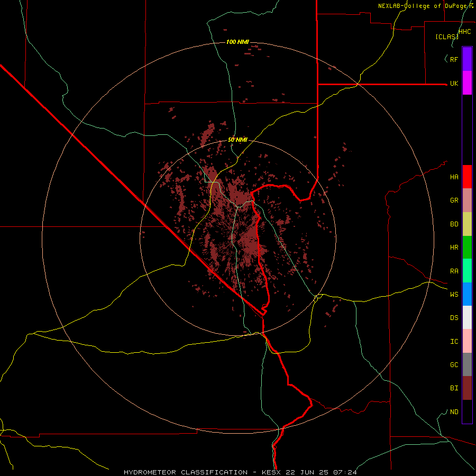Click the blue WS legend swatch
The width and height of the screenshot is (476, 476).
467,294
